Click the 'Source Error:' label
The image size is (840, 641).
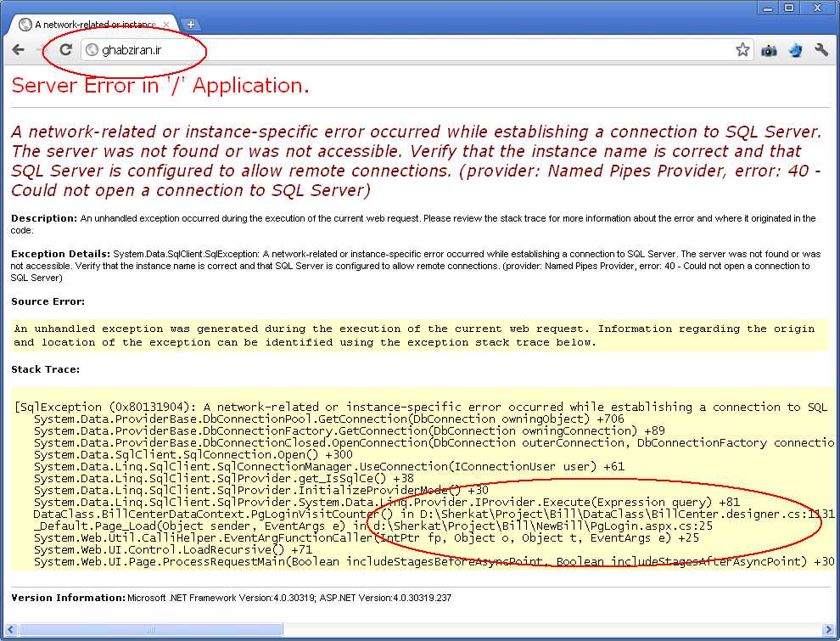coord(48,301)
